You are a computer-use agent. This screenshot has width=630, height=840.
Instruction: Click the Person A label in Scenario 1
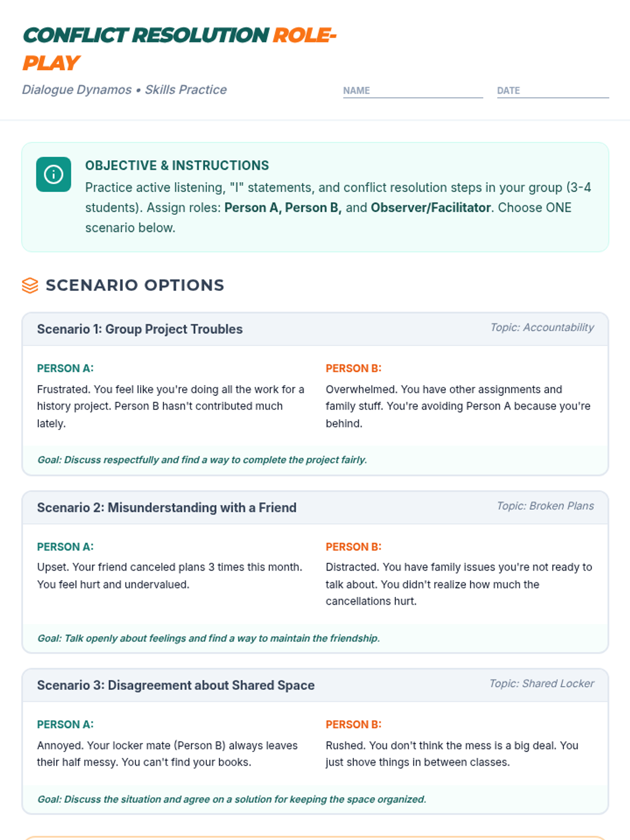point(65,369)
